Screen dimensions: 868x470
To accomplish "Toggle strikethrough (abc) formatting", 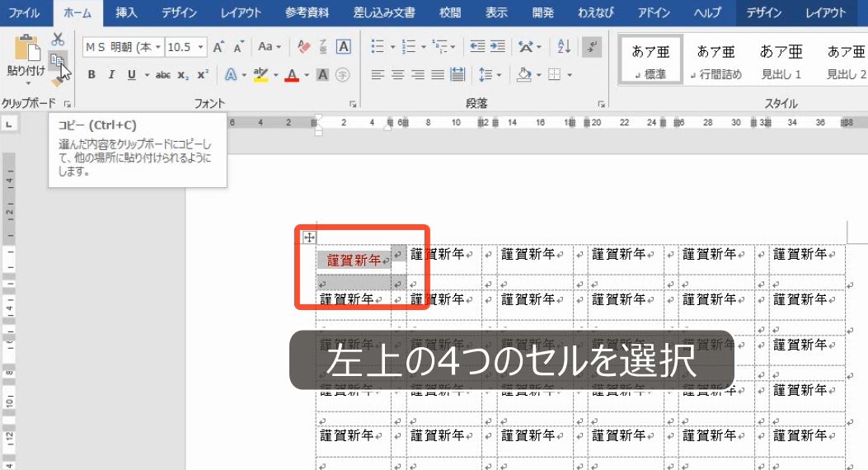I will (162, 75).
